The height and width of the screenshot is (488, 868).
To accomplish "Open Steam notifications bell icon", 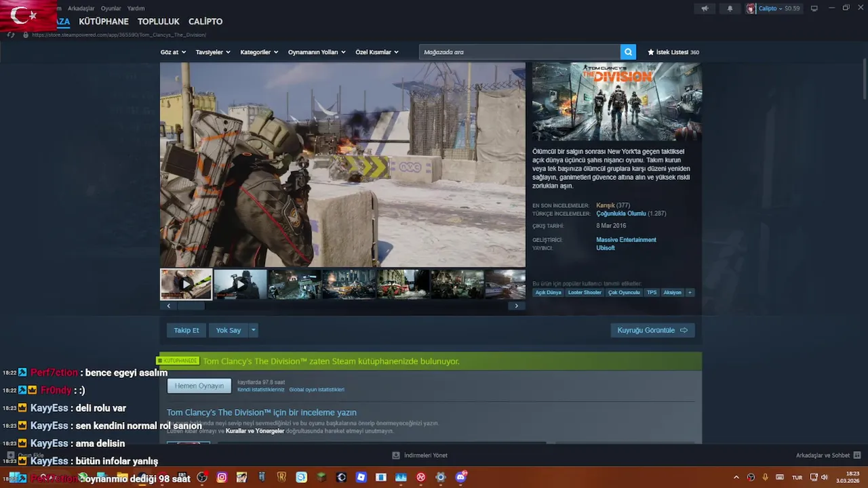I will point(730,8).
